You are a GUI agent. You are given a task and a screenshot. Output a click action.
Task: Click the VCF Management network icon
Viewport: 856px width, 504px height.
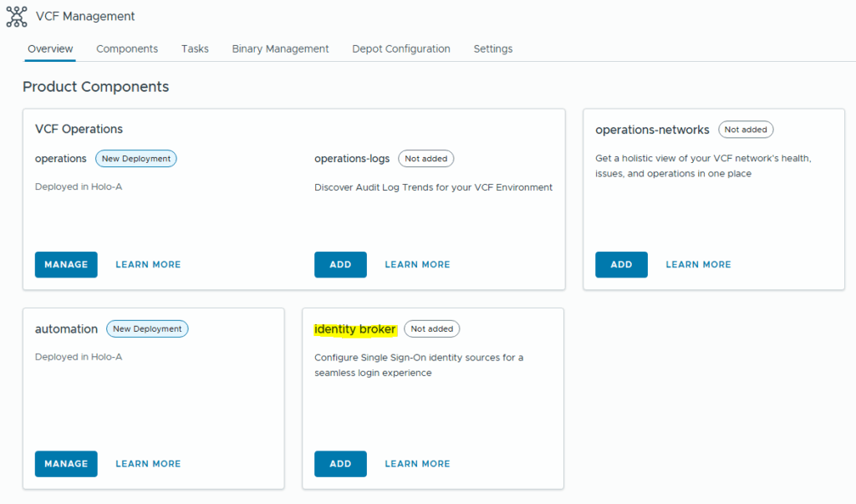[17, 16]
